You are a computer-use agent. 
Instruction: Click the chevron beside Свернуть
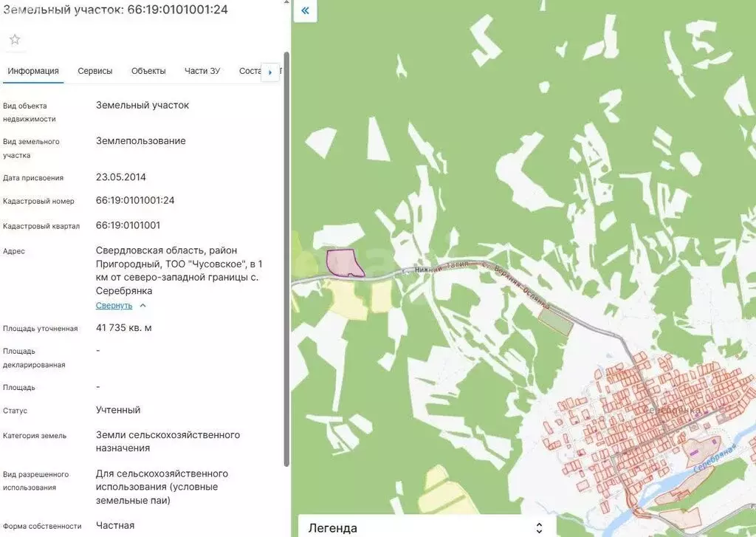click(x=143, y=305)
